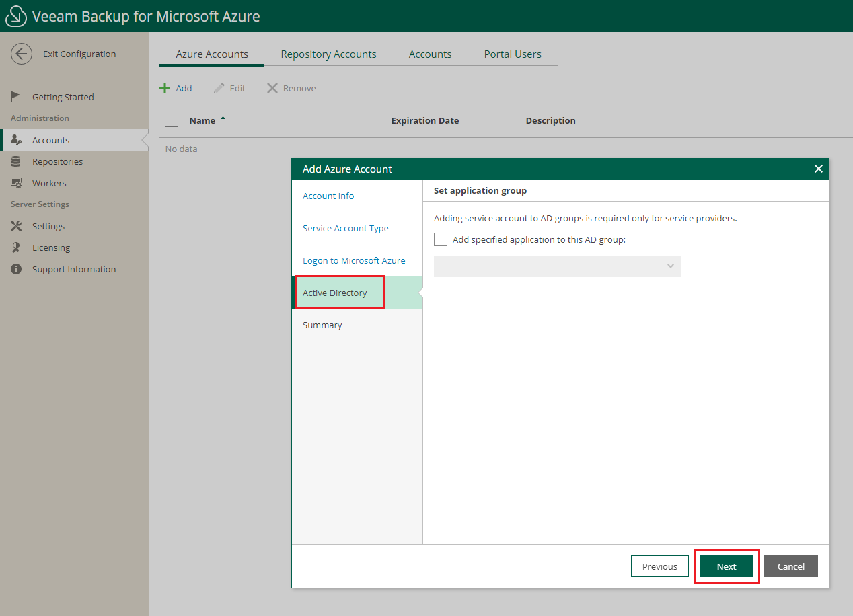Click the Add plus icon
853x616 pixels.
(x=165, y=87)
